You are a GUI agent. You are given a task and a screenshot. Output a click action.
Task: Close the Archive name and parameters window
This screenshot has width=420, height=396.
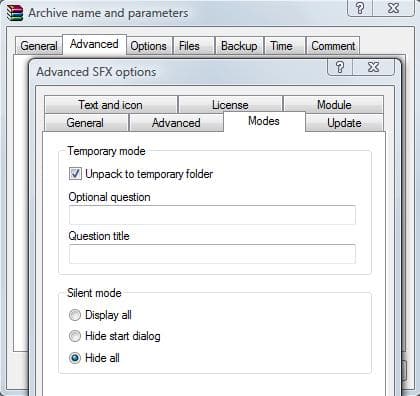[x=393, y=8]
